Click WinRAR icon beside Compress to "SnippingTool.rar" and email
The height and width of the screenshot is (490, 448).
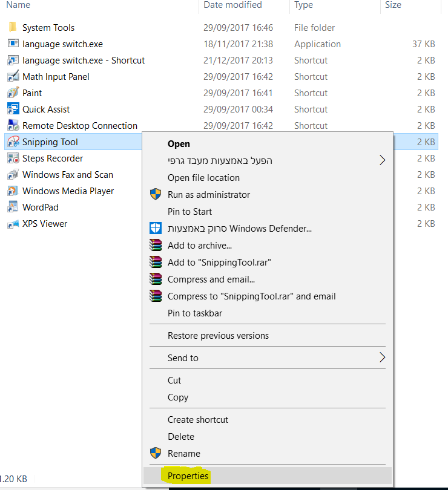tap(156, 296)
